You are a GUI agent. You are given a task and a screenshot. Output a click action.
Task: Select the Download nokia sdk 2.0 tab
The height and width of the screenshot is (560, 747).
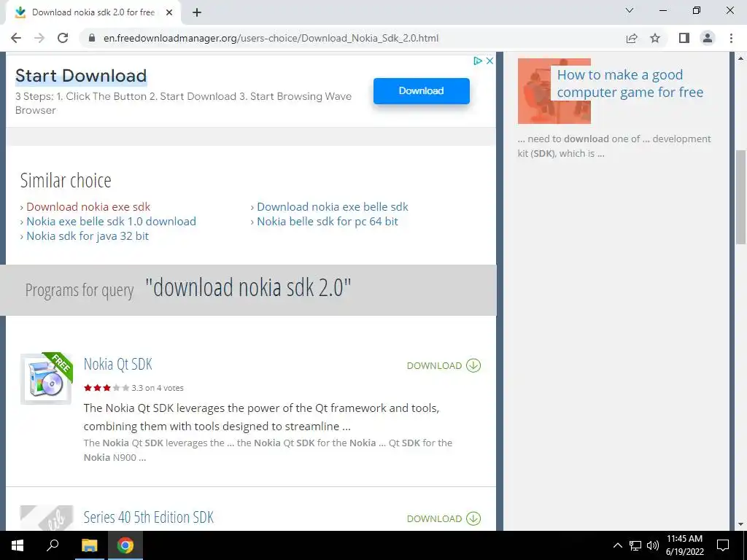coord(93,12)
